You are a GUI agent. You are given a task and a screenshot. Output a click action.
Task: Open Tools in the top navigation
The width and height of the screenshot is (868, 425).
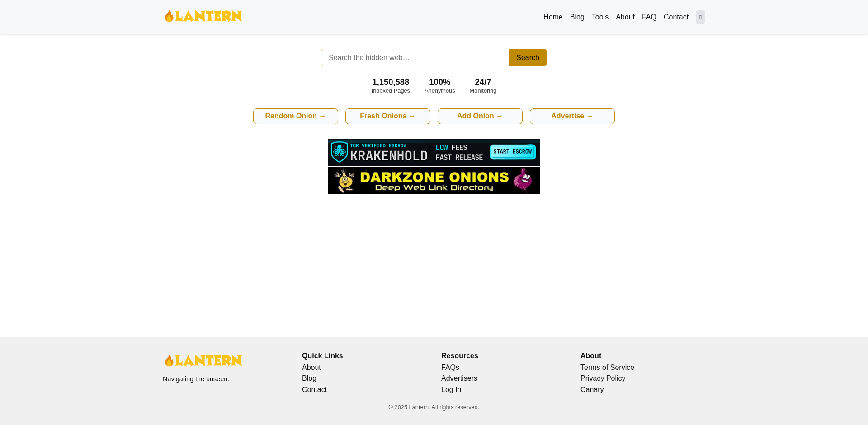click(x=600, y=17)
